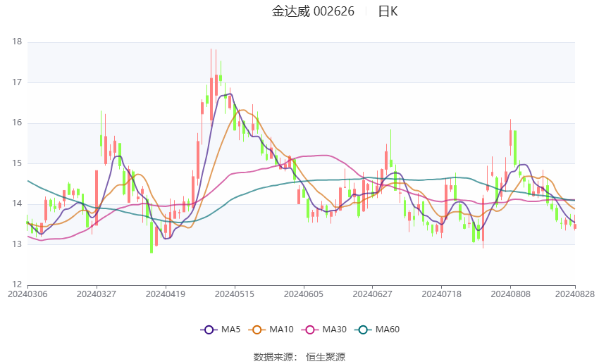Toggle the MA60 legend series
Screen dimensions: 599x364
point(377,330)
